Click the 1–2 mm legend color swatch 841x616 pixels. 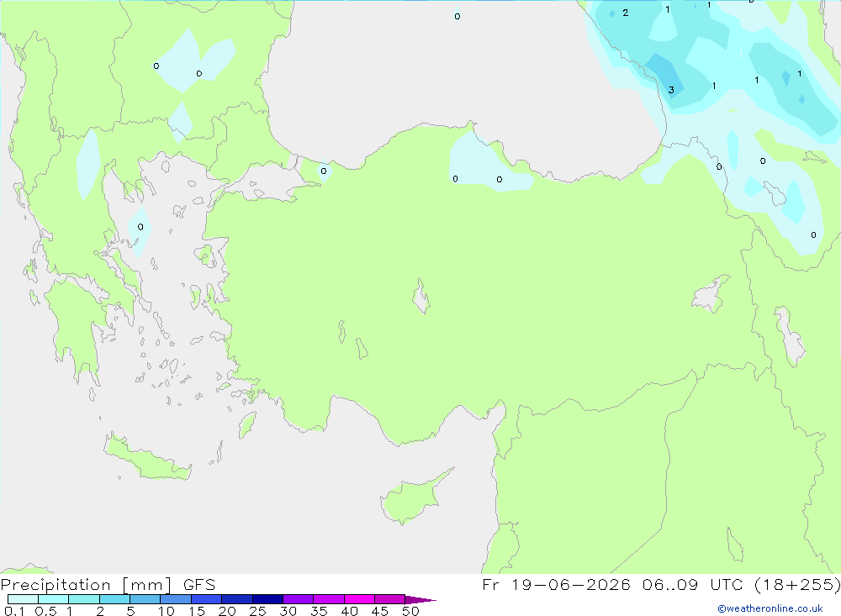coord(83,599)
